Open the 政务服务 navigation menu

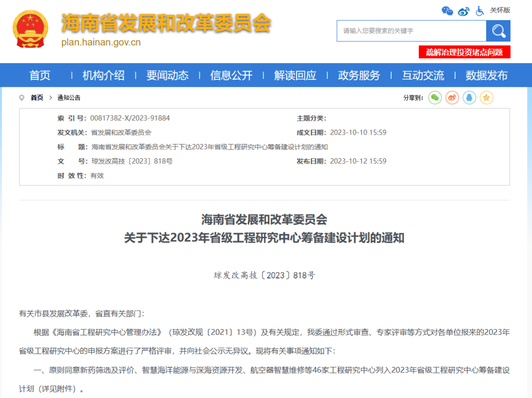(359, 75)
